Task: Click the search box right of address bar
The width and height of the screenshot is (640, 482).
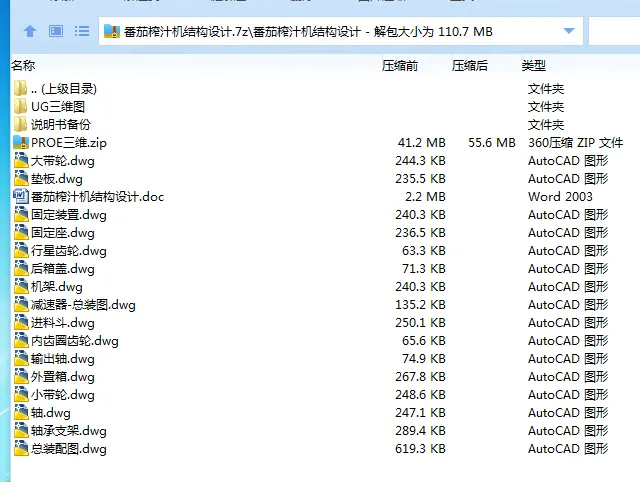Action: click(x=614, y=31)
